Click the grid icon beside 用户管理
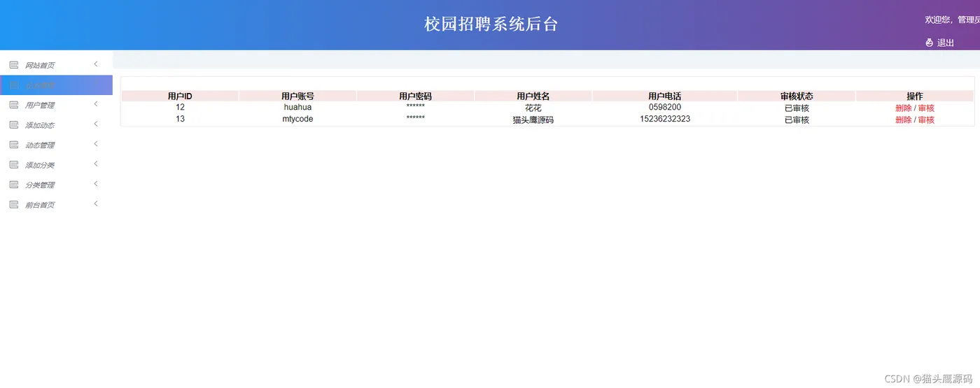Image resolution: width=980 pixels, height=388 pixels. click(13, 105)
